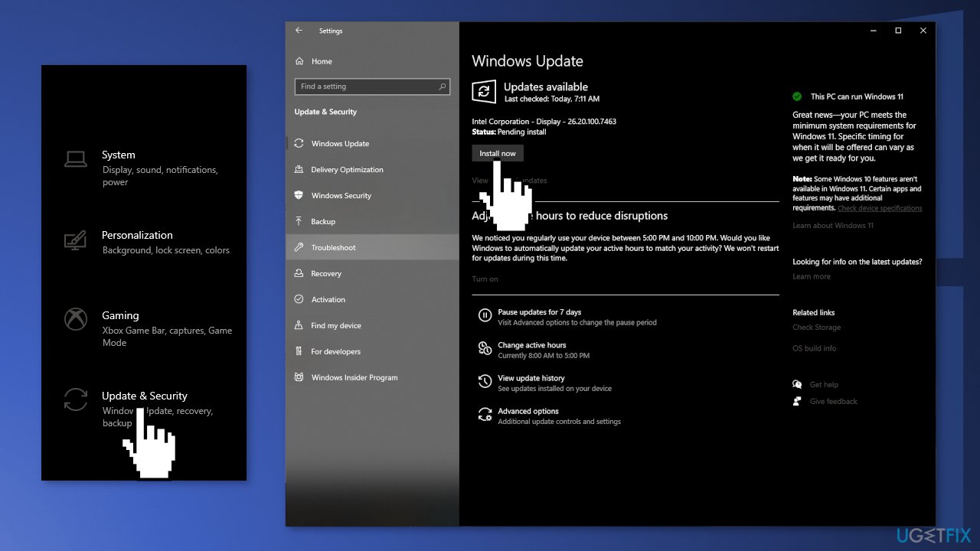Viewport: 980px width, 551px height.
Task: Click the Activation checkmark icon
Action: (299, 299)
